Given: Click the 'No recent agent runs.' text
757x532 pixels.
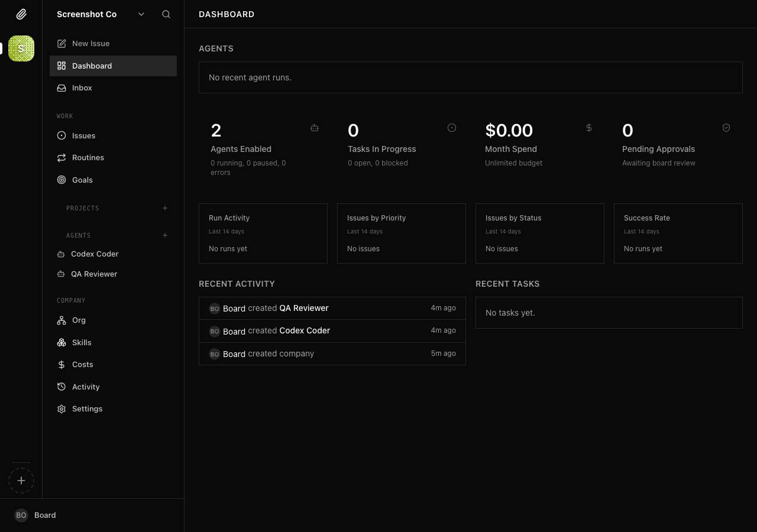Looking at the screenshot, I should coord(250,77).
